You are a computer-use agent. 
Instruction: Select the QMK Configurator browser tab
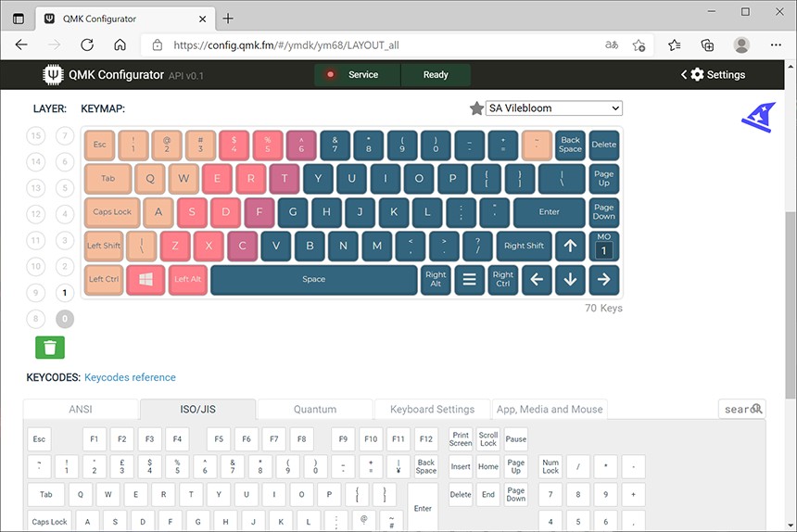124,19
